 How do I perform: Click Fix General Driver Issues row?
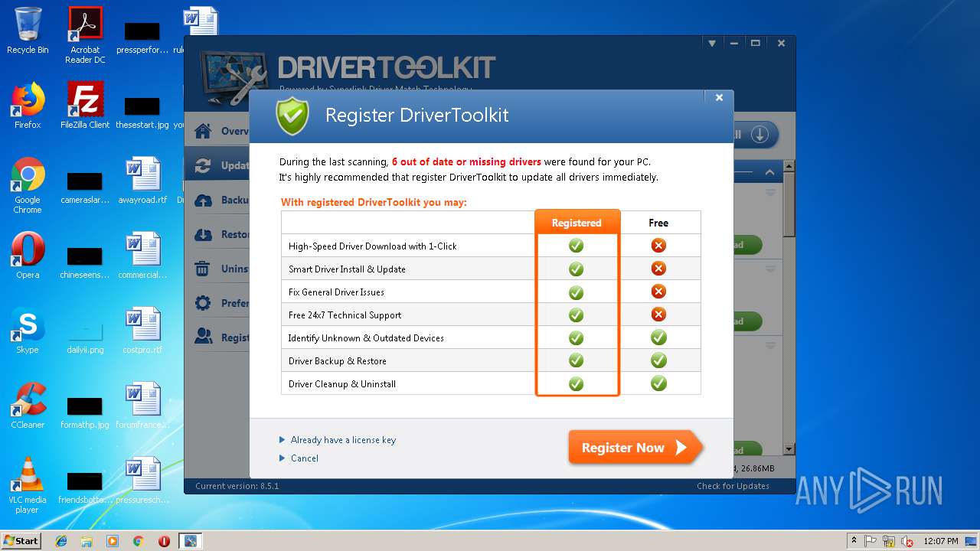(491, 292)
